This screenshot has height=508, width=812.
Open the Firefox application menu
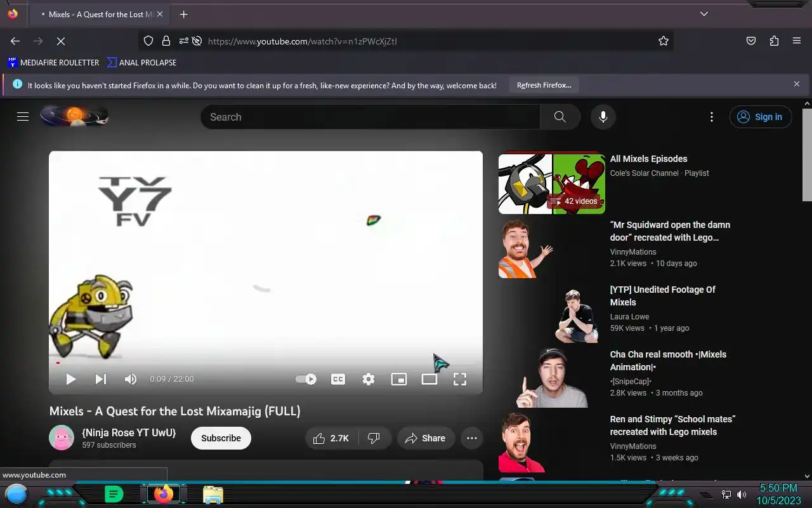pos(797,41)
